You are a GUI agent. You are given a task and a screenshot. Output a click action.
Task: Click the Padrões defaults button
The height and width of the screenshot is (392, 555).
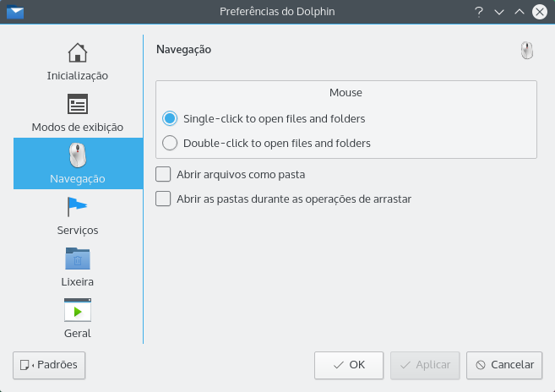[49, 365]
